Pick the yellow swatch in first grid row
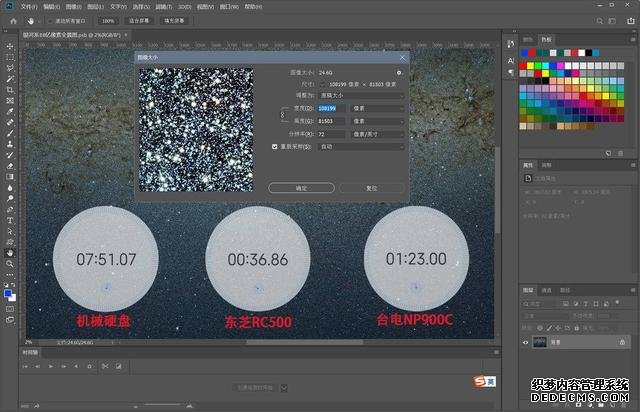This screenshot has height=412, width=640. (530, 66)
